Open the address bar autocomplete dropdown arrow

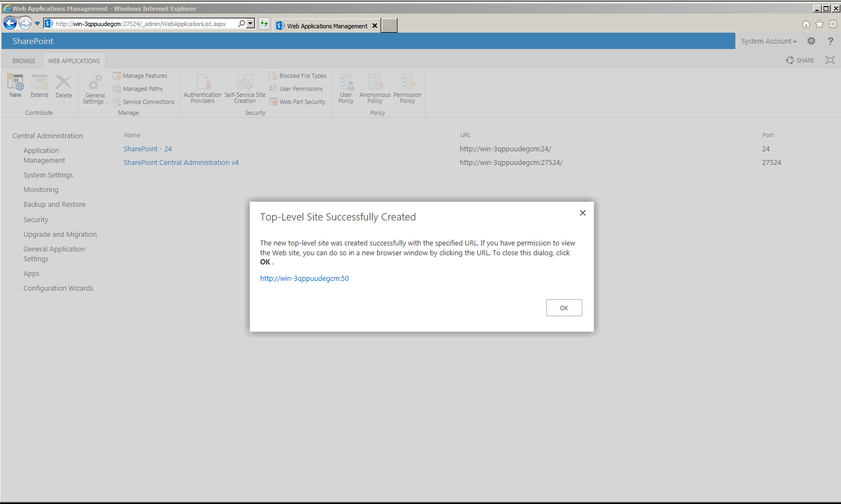pyautogui.click(x=251, y=23)
